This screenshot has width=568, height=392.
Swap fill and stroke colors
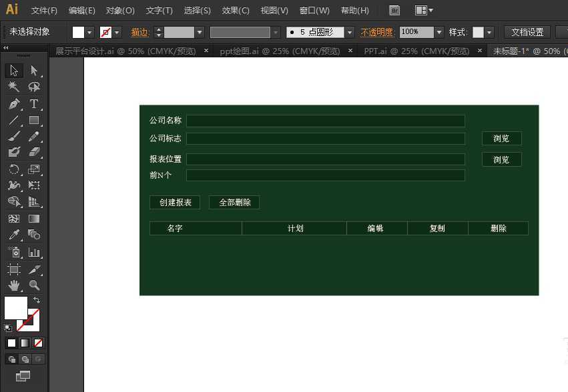pyautogui.click(x=36, y=300)
